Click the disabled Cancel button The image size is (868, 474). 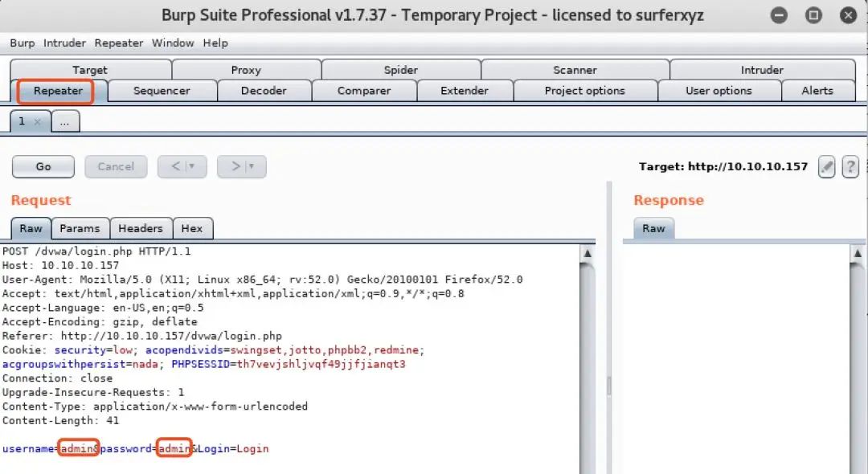(x=116, y=166)
